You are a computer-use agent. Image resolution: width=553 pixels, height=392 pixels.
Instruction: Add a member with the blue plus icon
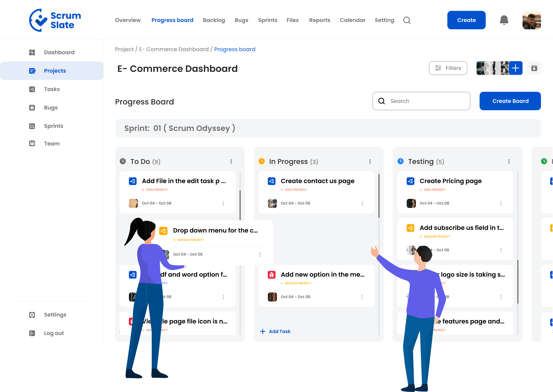515,68
